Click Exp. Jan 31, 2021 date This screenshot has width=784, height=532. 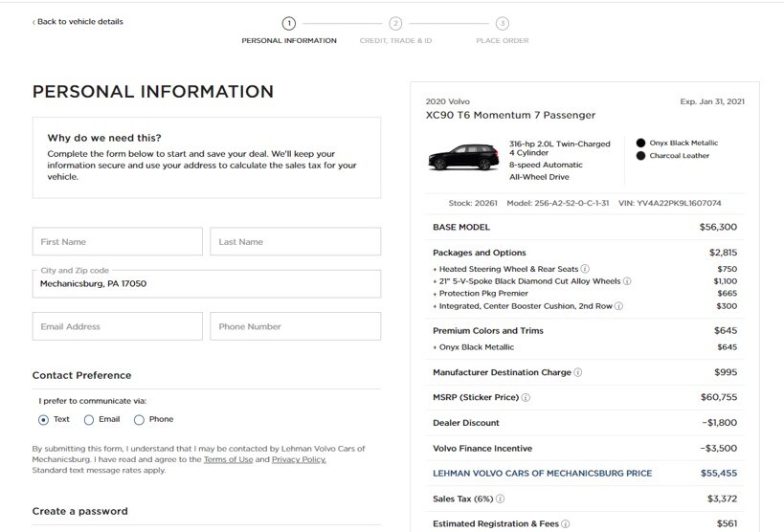pos(712,101)
